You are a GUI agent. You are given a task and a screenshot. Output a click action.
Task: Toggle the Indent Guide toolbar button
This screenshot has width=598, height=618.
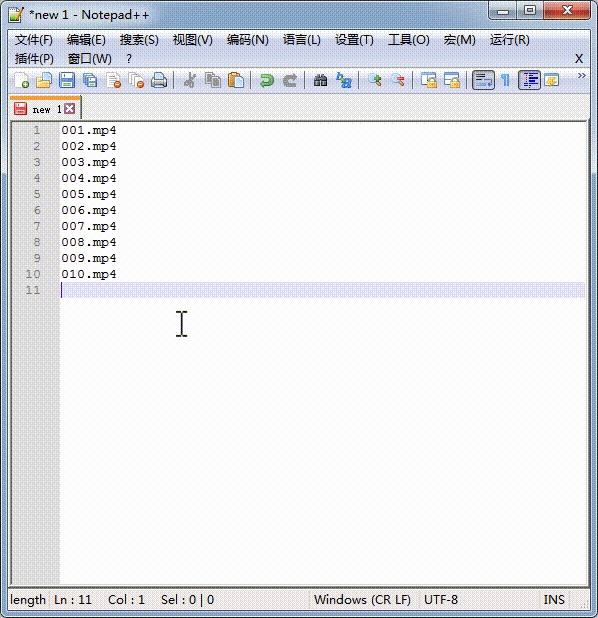click(x=529, y=80)
